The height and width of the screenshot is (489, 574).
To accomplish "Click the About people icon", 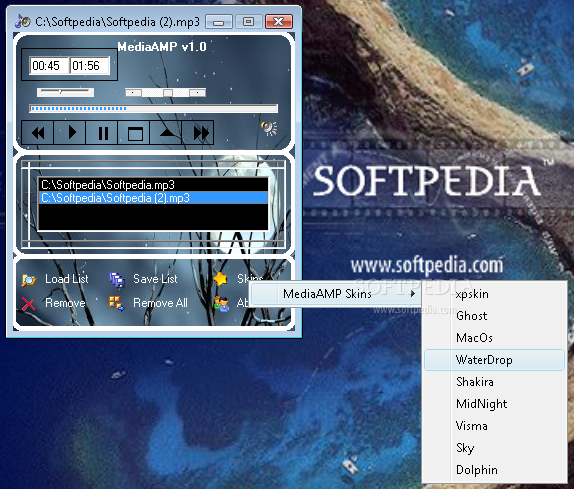I will pyautogui.click(x=221, y=304).
